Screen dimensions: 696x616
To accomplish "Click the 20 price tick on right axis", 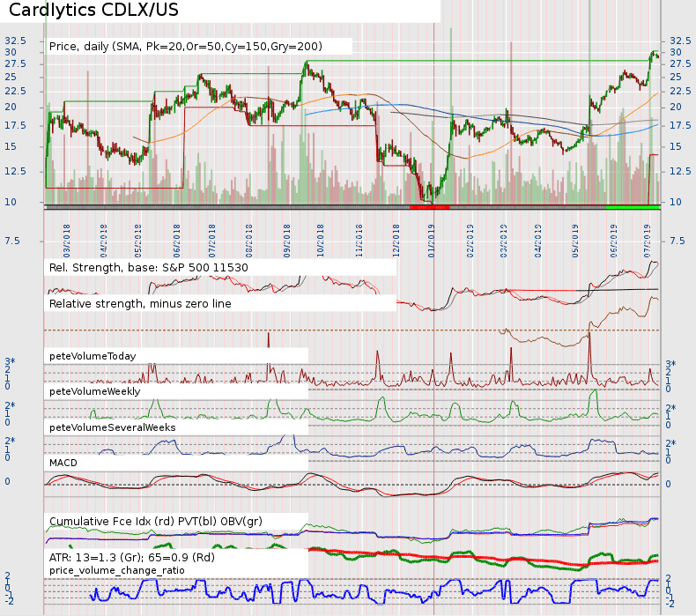I will point(676,107).
